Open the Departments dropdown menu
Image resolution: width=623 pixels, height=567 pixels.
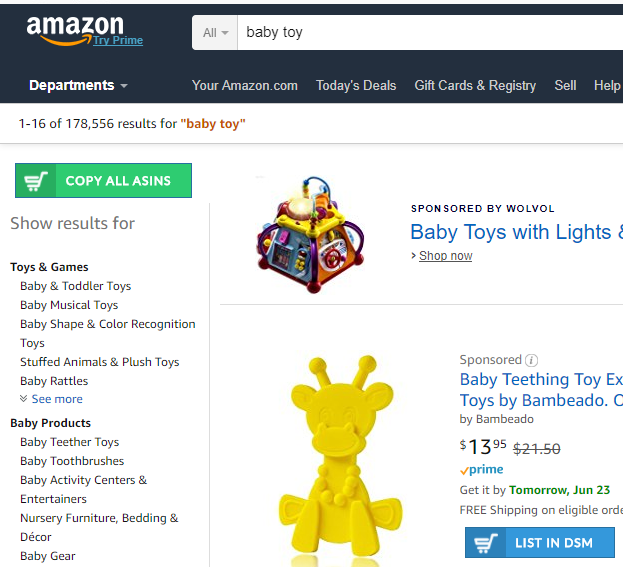coord(78,85)
